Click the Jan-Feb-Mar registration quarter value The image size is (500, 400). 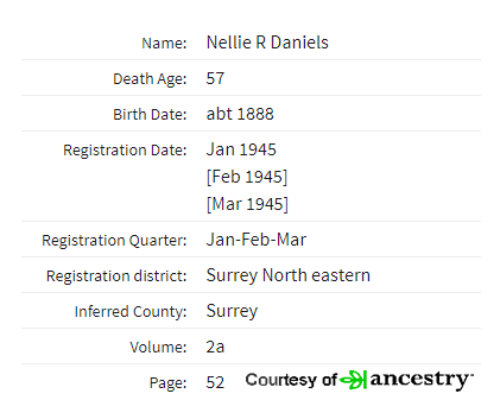(x=256, y=240)
